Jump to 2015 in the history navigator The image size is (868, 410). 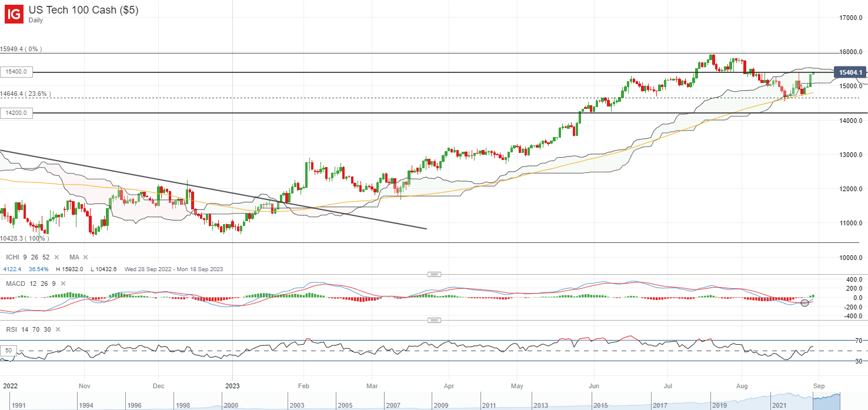600,405
